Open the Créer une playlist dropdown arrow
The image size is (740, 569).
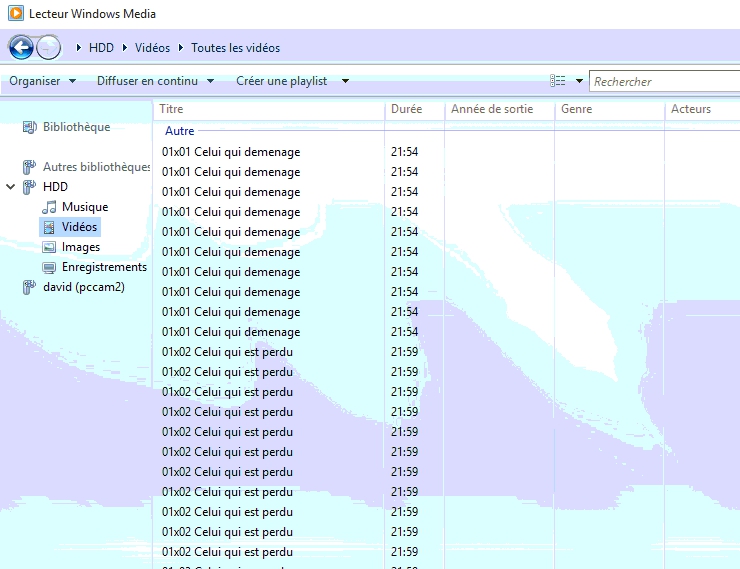click(x=345, y=81)
